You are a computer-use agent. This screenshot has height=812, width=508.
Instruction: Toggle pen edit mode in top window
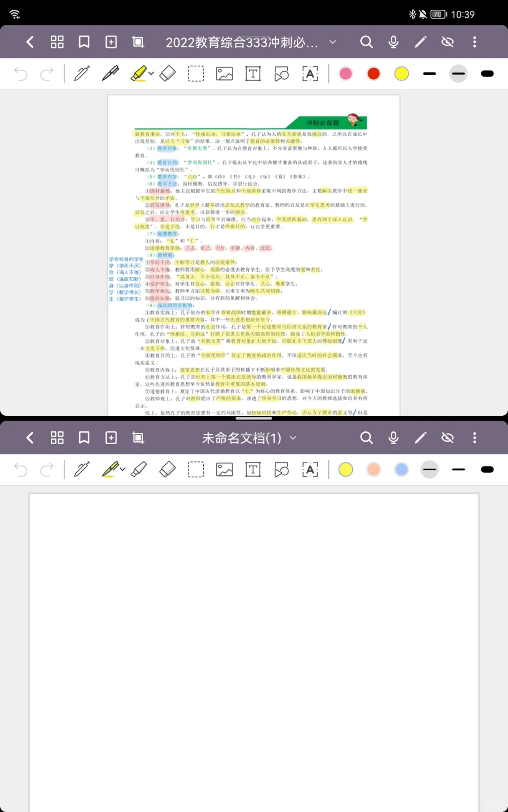[421, 42]
